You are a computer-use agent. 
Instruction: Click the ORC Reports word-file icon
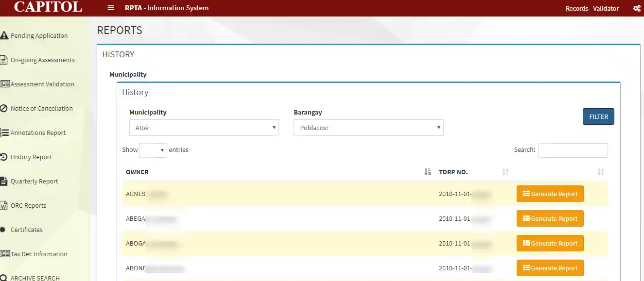[4, 205]
